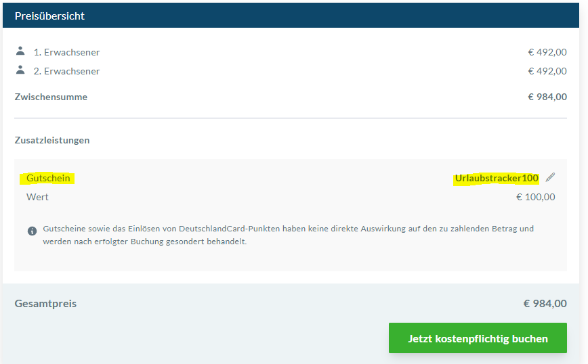Click the Zwischensumme amount € 984,00
This screenshot has height=364, width=588.
tap(547, 97)
